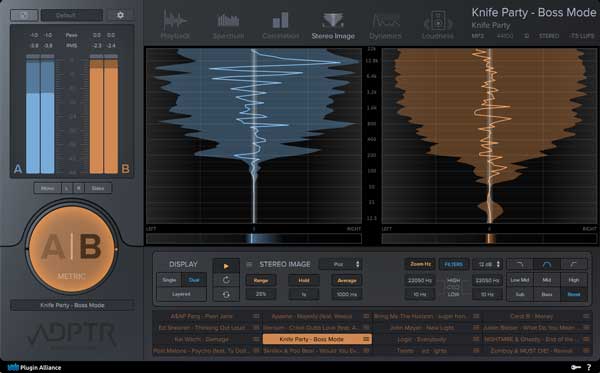Open the Average 1000 ms value field
Viewport: 600px width, 373px height.
[x=347, y=294]
